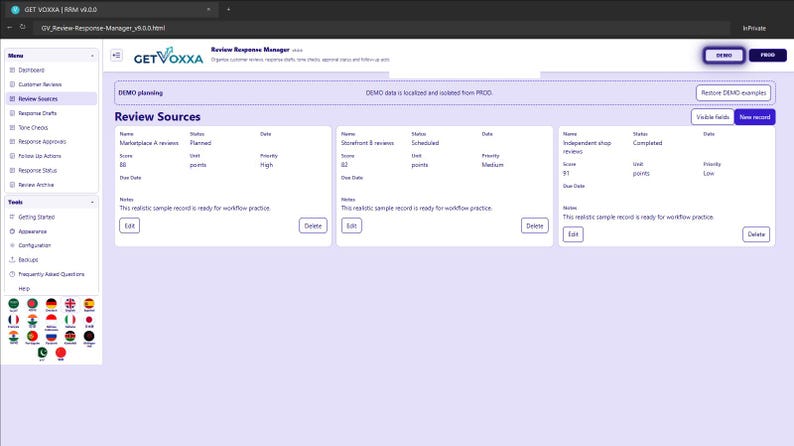
Task: Click the 'Review Sources' page heading
Action: click(157, 117)
